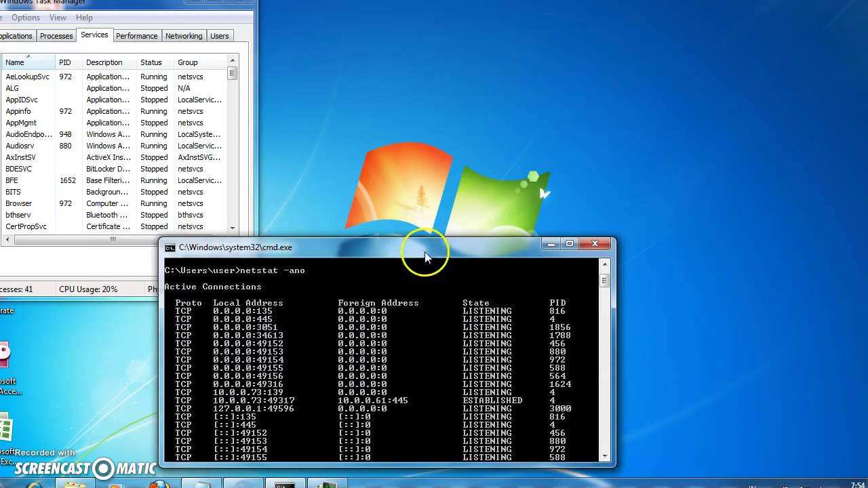Open the Microsoft Access desktop shortcut

7,369
